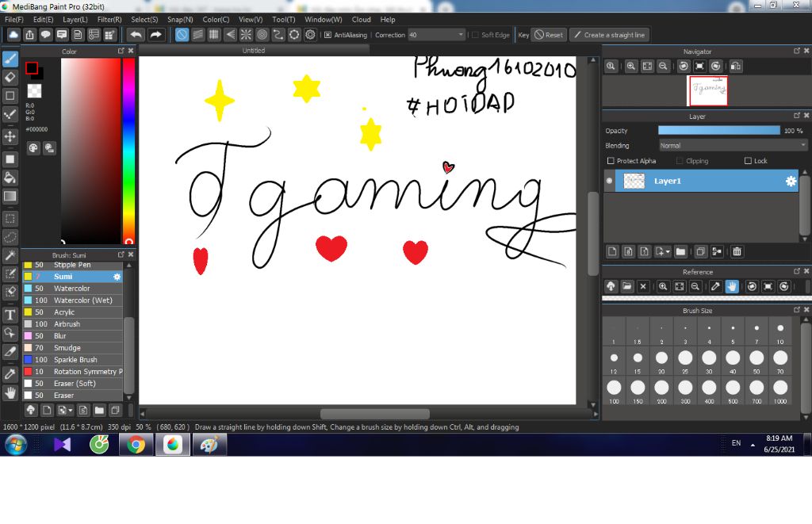Screen dimensions: 812x524
Task: Select the Eyedropper tool
Action: pos(10,374)
